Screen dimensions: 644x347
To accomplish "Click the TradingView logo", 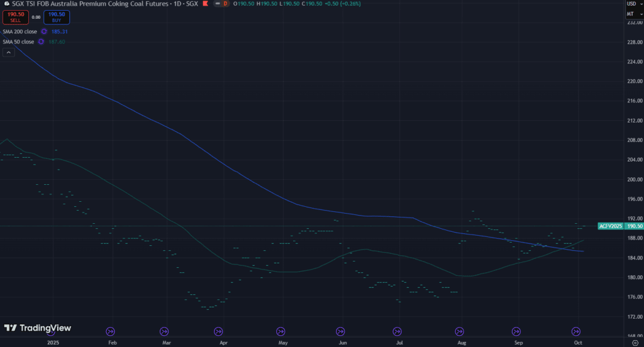I will (x=38, y=328).
